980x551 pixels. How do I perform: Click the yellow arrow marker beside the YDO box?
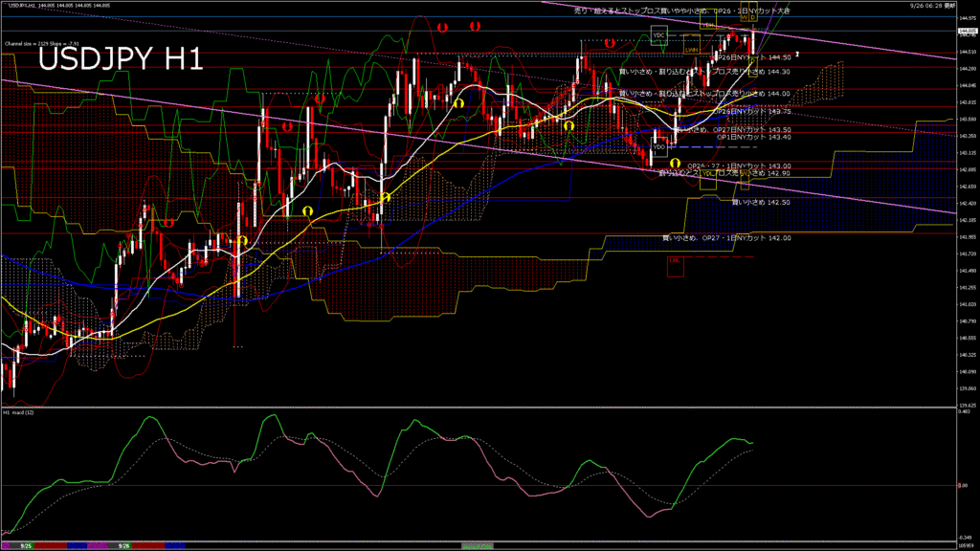tap(676, 164)
